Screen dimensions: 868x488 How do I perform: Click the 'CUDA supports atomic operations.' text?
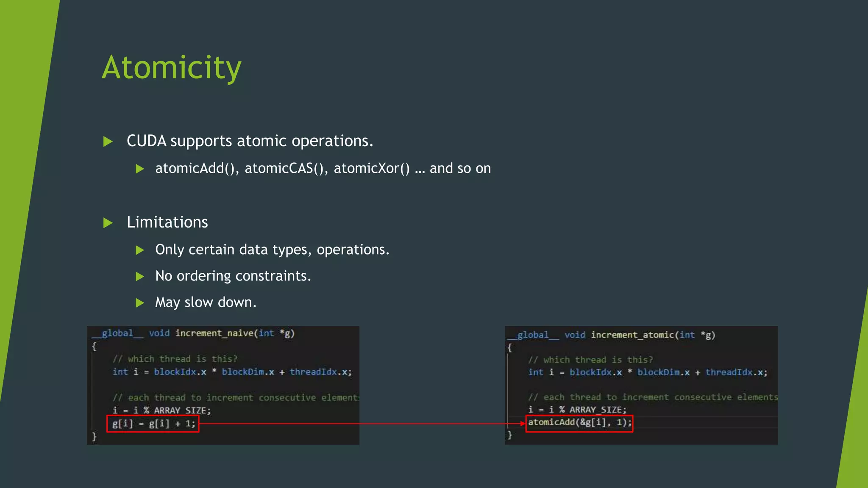(x=250, y=141)
